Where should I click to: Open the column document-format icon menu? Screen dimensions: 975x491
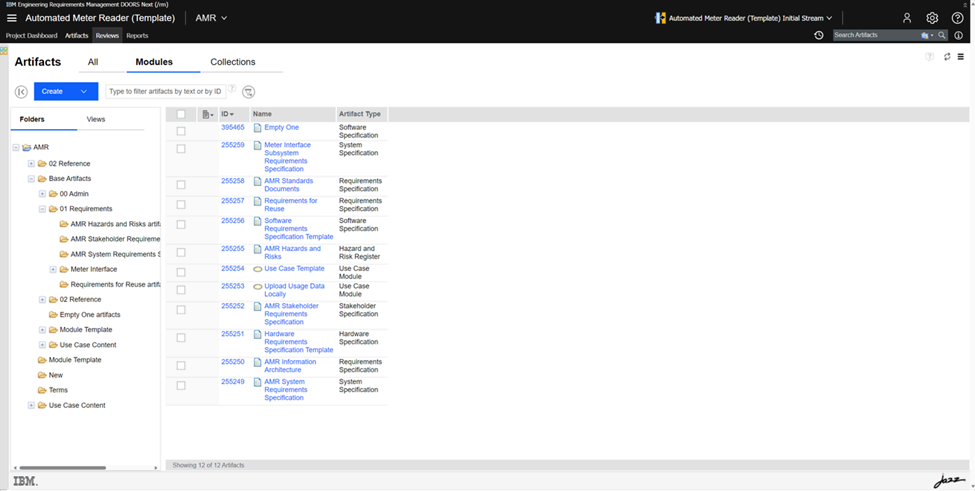pos(208,114)
